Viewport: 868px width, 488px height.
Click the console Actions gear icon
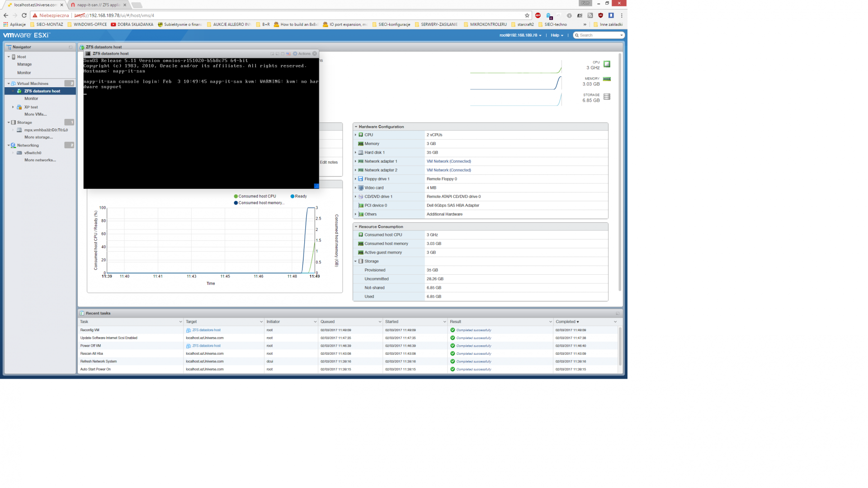pyautogui.click(x=295, y=53)
